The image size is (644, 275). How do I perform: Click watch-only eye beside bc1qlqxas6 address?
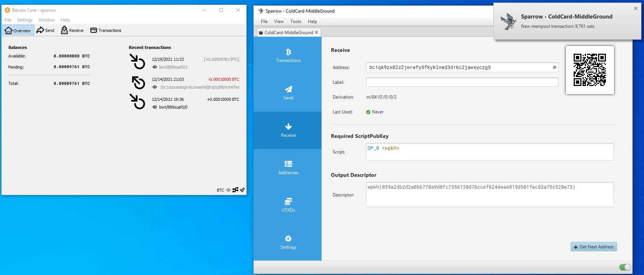[155, 87]
